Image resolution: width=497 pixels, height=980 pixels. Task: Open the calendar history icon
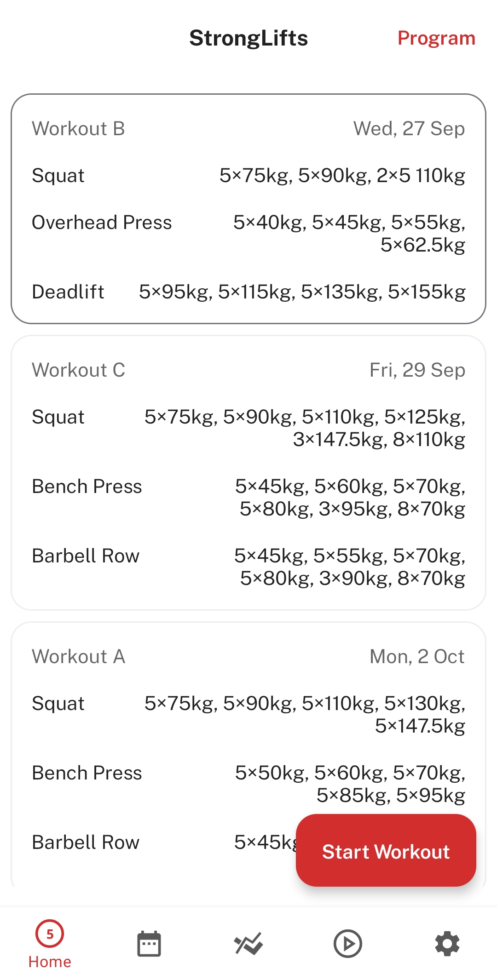(149, 944)
